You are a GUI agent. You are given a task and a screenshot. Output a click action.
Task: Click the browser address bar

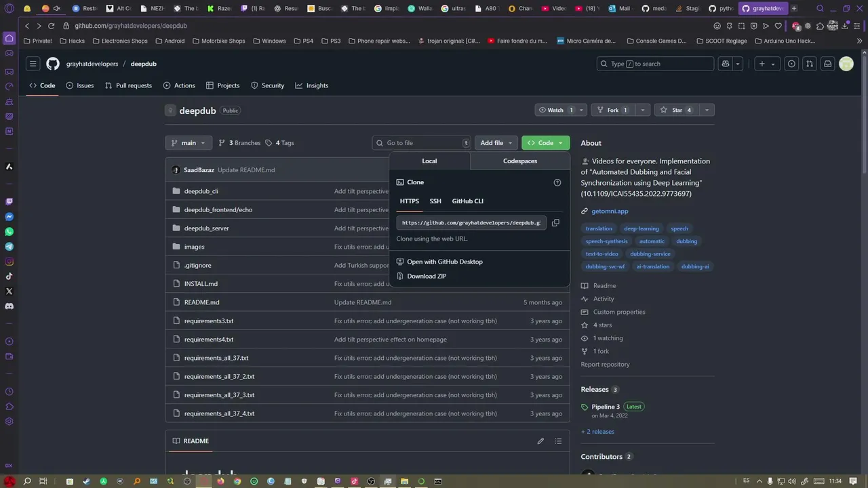click(387, 26)
